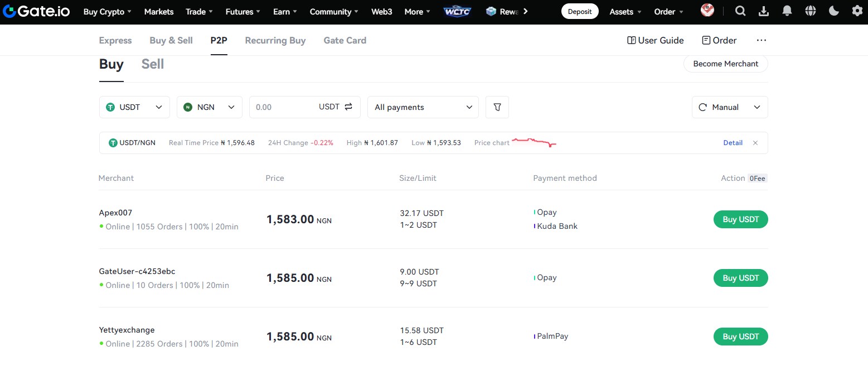The width and height of the screenshot is (868, 365).
Task: Open the User Guide link
Action: coord(656,40)
